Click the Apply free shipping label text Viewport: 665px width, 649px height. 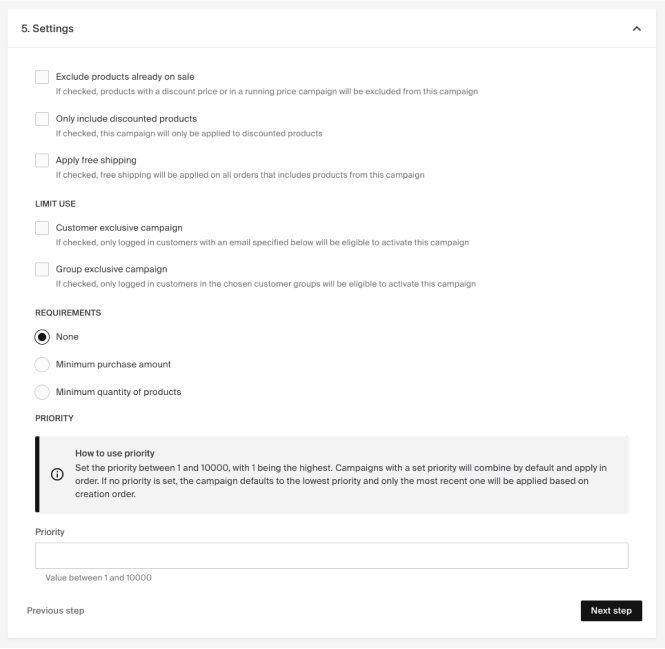click(x=96, y=160)
